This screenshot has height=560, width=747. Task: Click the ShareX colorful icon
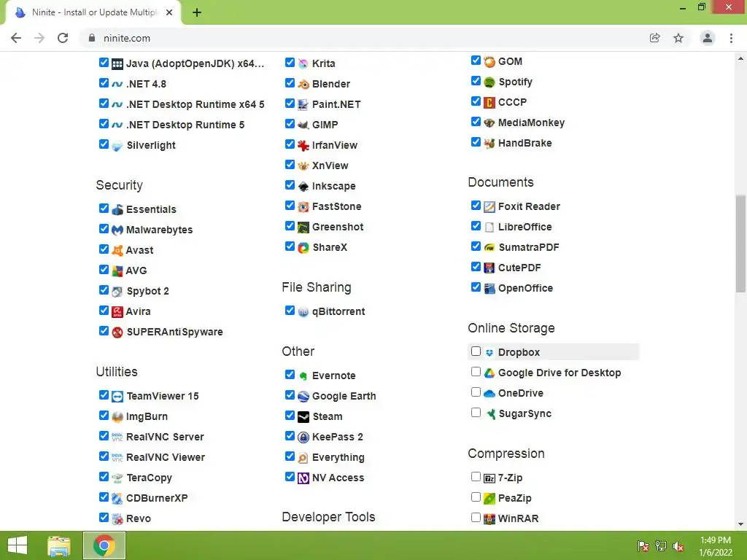point(303,248)
